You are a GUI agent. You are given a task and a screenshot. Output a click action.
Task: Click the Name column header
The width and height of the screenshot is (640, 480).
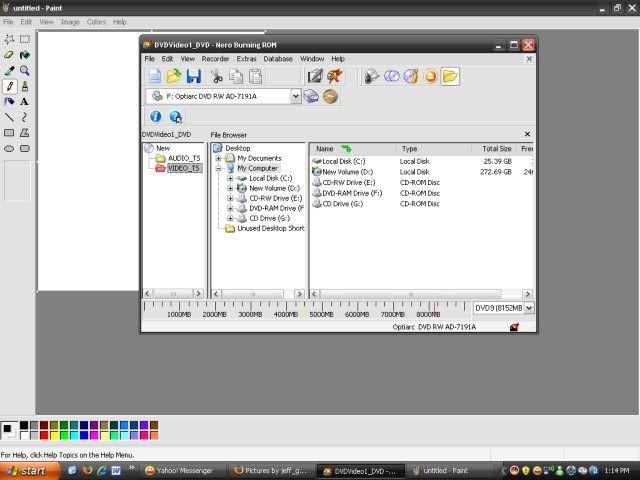click(353, 149)
